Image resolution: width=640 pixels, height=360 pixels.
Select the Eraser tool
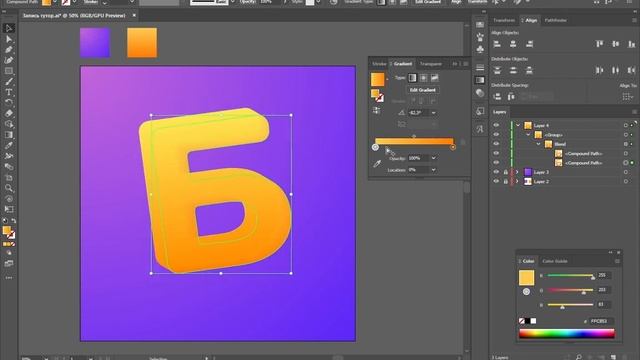coord(9,113)
